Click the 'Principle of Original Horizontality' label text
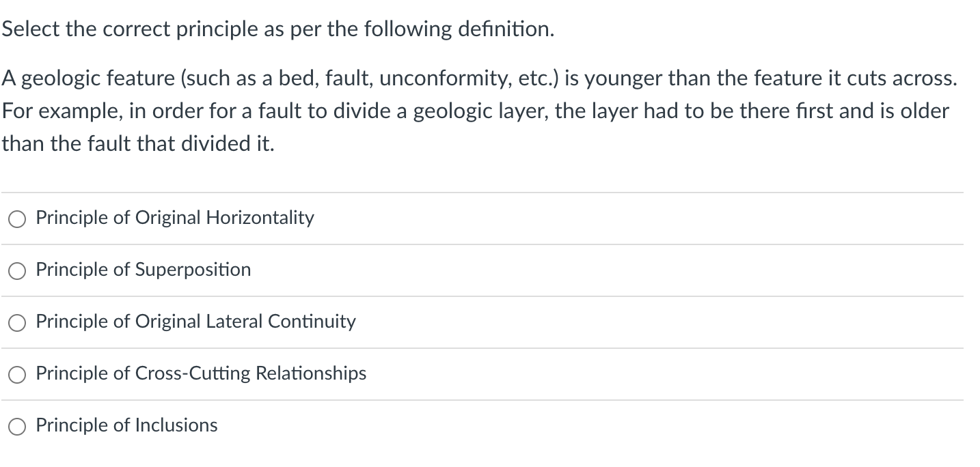 point(175,218)
